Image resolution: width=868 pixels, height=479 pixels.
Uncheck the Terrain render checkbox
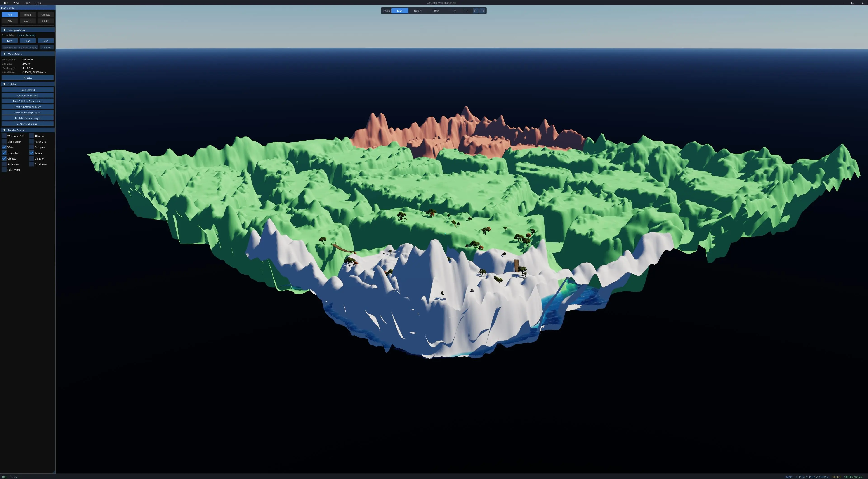[32, 153]
